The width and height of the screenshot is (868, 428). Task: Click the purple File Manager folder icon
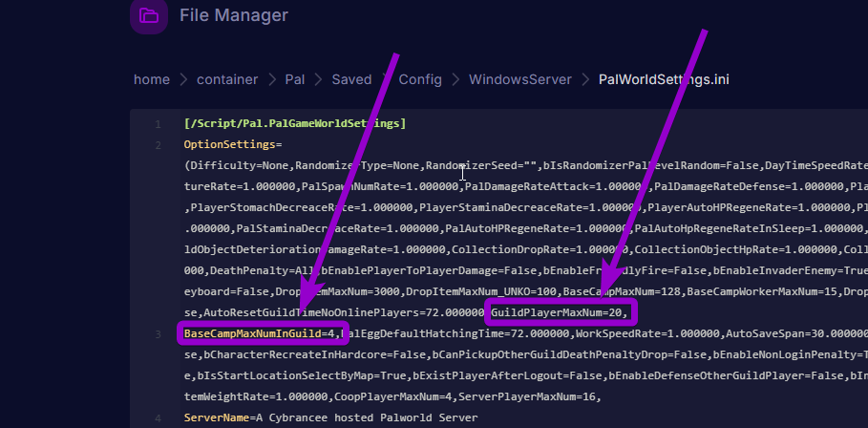[149, 15]
